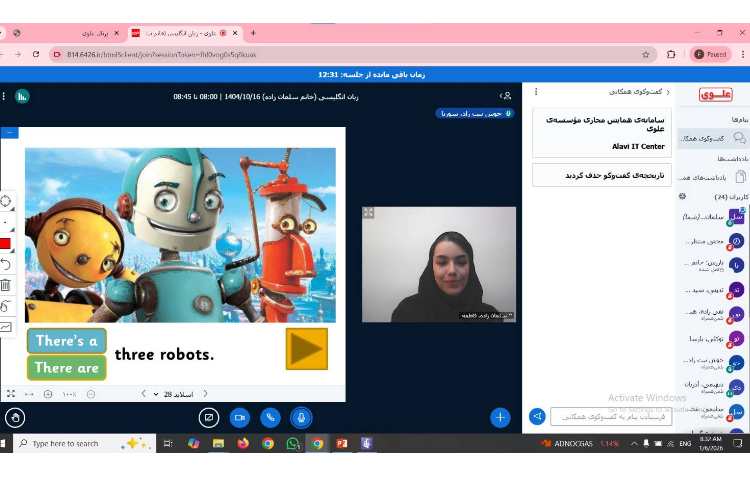Zoom in on the slide
The width and height of the screenshot is (750, 480).
coord(48,394)
